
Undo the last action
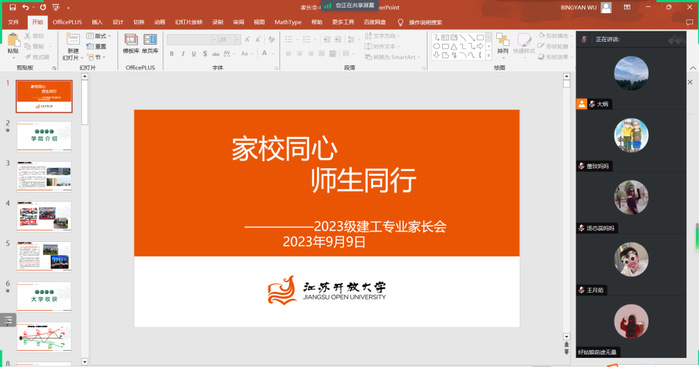click(x=25, y=7)
